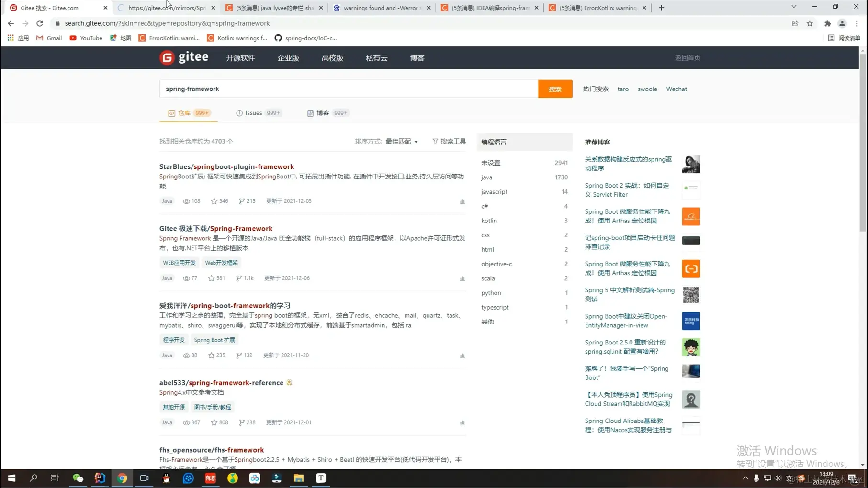
Task: Open reading list button
Action: pos(844,38)
